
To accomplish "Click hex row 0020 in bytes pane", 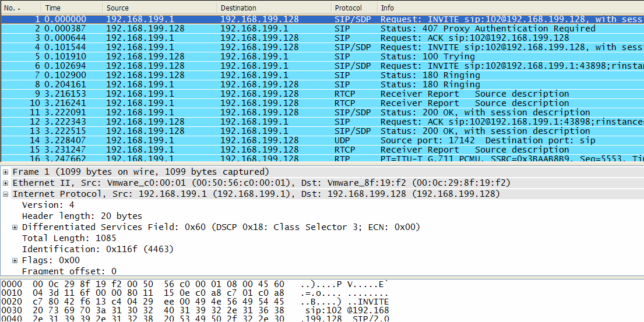I will click(x=195, y=302).
